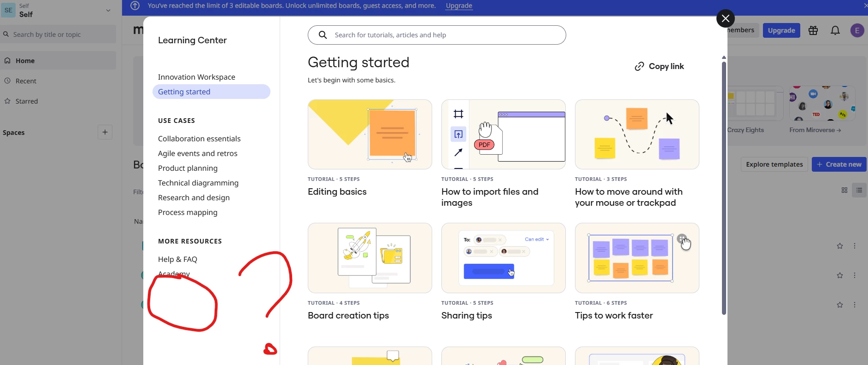This screenshot has height=365, width=868.
Task: Open the gift box icon in header
Action: 813,30
